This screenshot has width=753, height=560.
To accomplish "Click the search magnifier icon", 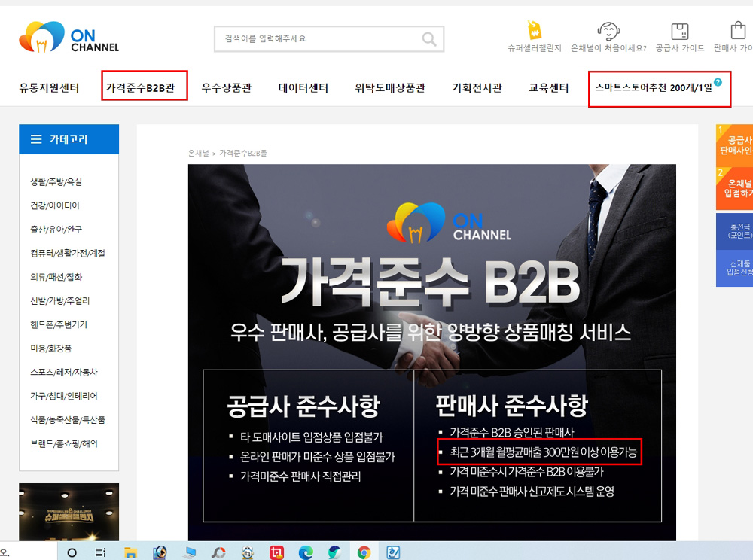I will point(429,39).
